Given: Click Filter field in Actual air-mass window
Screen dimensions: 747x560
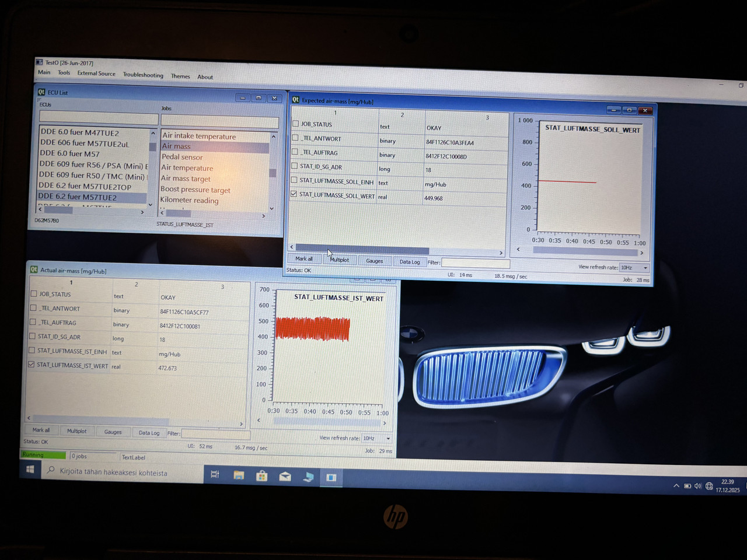Looking at the screenshot, I should pos(215,435).
